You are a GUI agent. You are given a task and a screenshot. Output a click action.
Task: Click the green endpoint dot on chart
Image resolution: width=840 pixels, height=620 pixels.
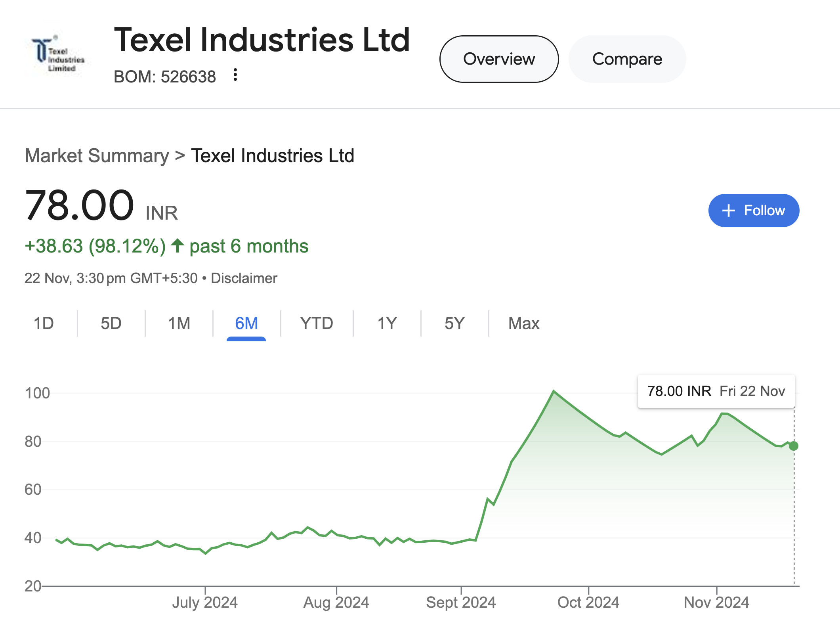pos(794,446)
